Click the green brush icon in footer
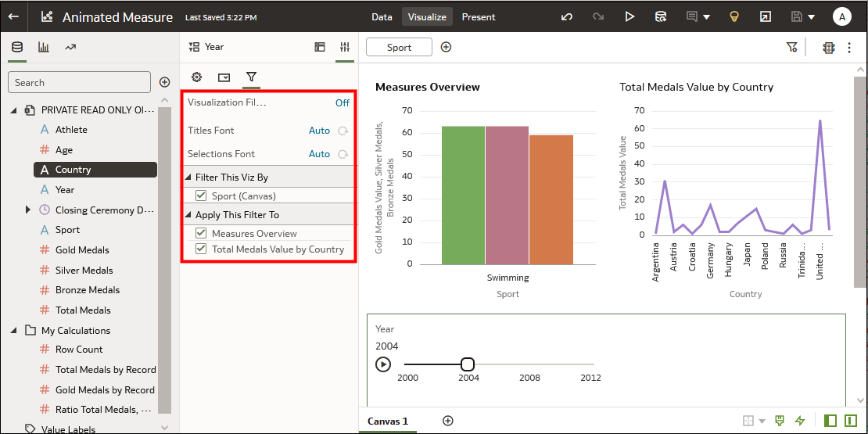868x434 pixels. click(x=780, y=421)
